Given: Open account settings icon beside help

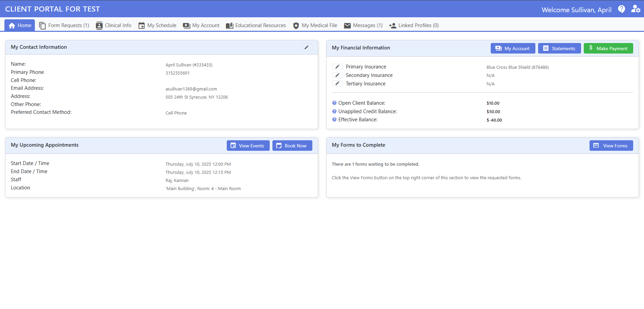Looking at the screenshot, I should (636, 9).
